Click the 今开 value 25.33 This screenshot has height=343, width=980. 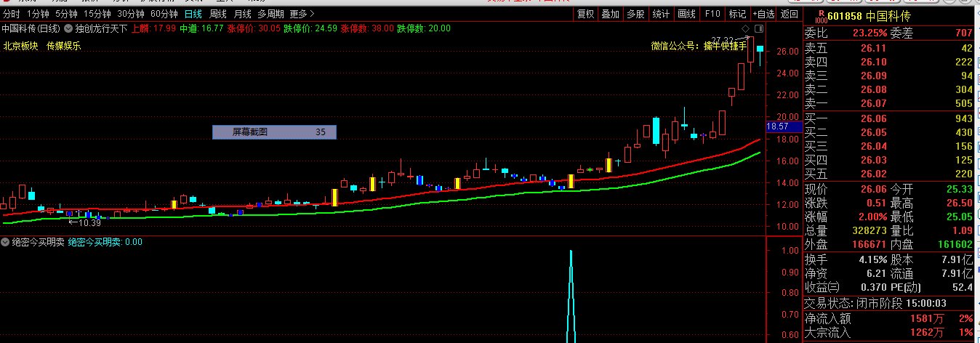960,189
